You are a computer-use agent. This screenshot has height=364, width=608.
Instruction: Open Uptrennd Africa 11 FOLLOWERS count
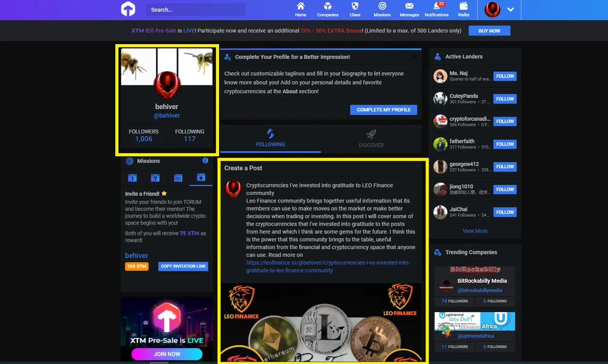[x=455, y=347]
